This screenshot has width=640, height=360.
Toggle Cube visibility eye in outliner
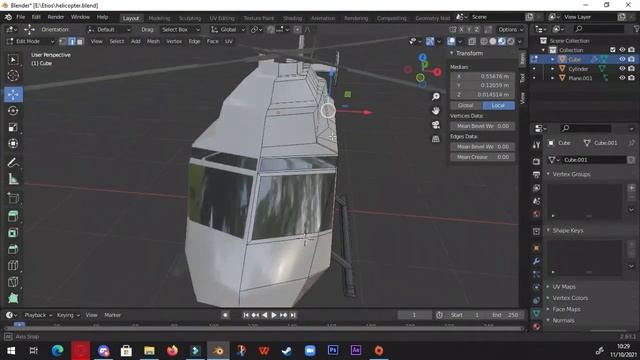[622, 59]
